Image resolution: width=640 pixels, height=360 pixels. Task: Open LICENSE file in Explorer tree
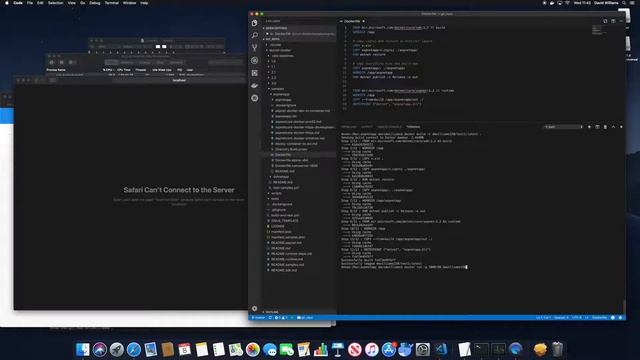click(278, 226)
